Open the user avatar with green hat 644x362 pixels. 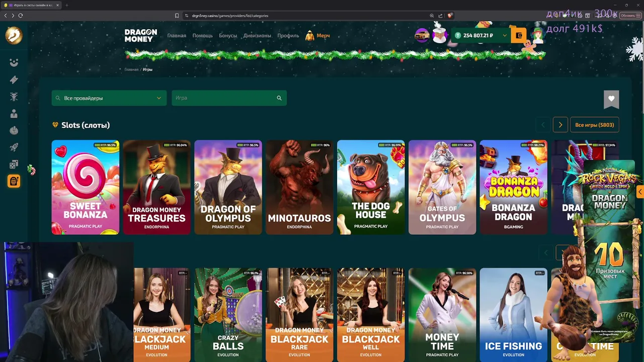coord(538,35)
